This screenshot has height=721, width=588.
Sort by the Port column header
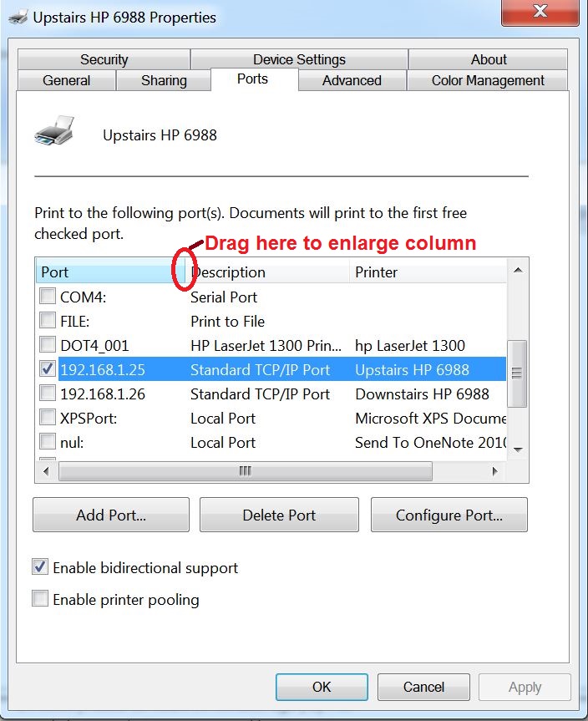click(x=110, y=272)
